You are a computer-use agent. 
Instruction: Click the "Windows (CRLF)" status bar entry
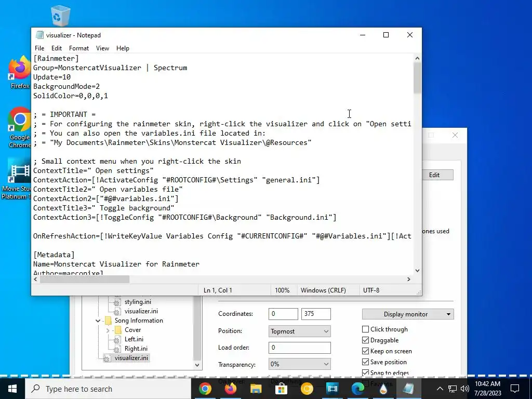pos(323,290)
